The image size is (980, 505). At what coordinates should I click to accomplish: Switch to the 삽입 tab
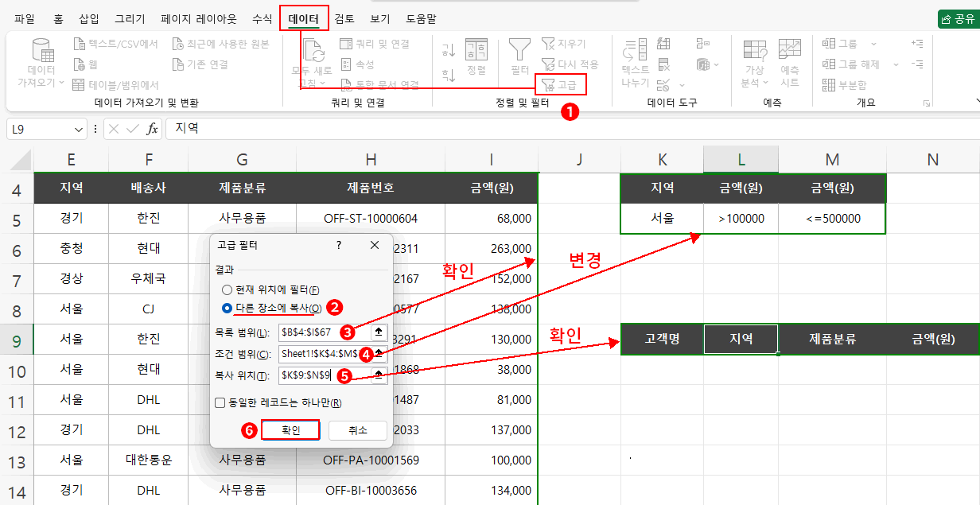tap(89, 18)
